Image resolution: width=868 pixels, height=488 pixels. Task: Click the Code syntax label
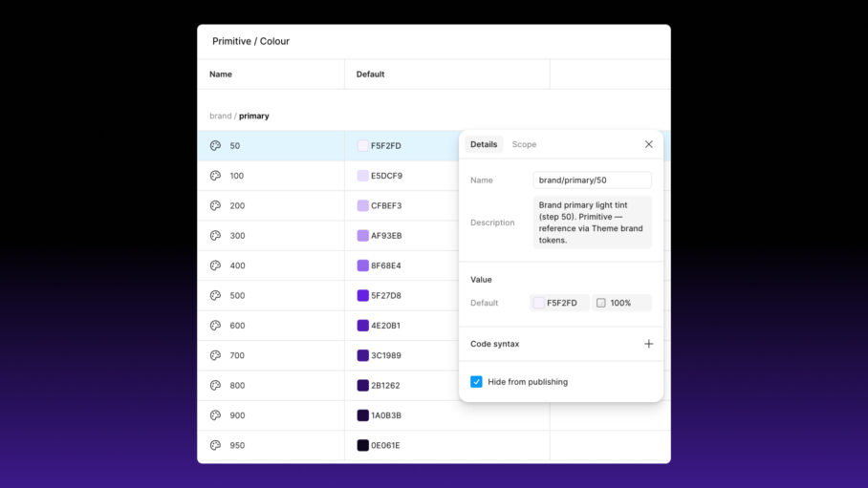[x=495, y=344]
